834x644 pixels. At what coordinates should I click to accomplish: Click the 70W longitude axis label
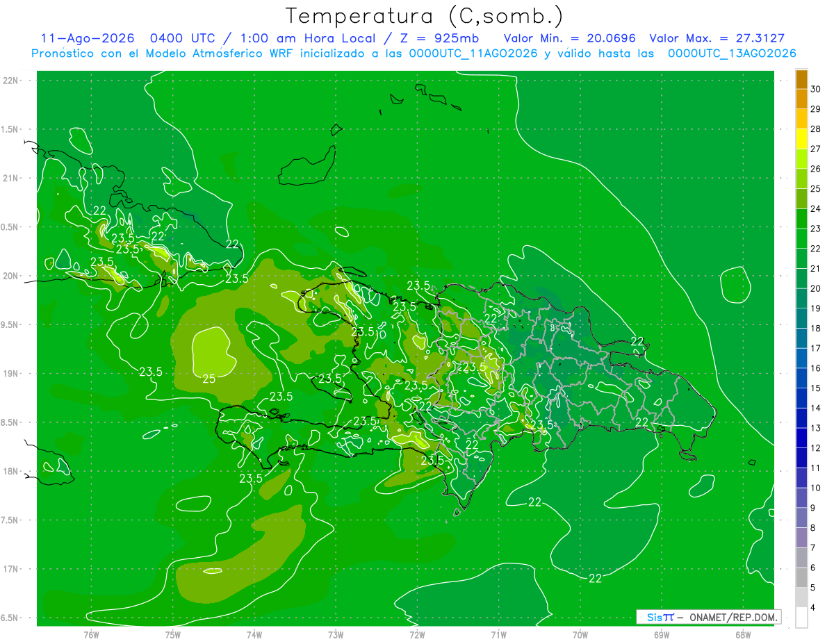[x=580, y=635]
